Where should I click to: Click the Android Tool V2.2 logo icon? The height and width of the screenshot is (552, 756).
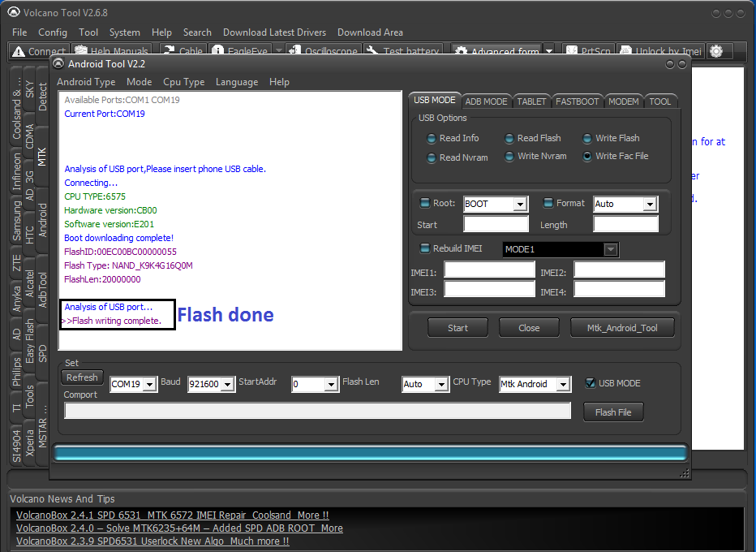pyautogui.click(x=58, y=63)
